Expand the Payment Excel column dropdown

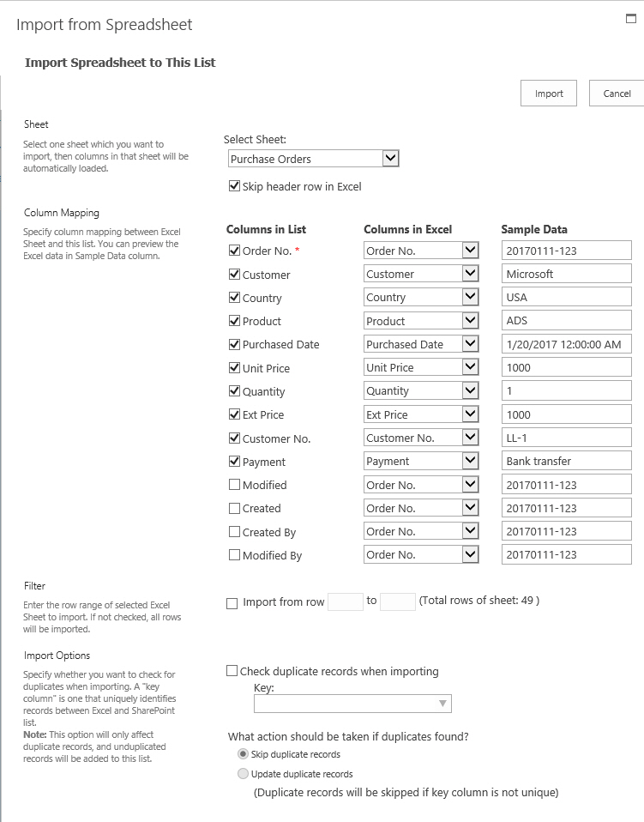(x=470, y=461)
